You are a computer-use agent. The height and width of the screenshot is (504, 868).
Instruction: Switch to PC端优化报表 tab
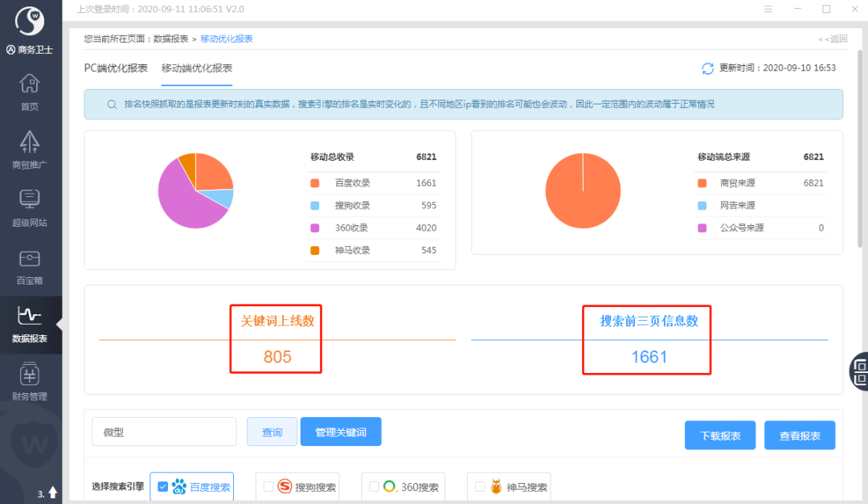(116, 68)
